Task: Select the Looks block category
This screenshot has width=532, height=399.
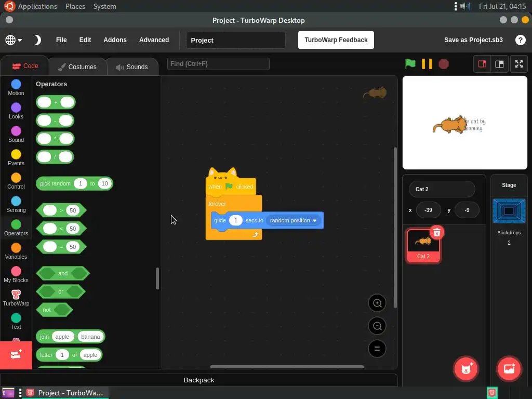Action: coord(16,111)
